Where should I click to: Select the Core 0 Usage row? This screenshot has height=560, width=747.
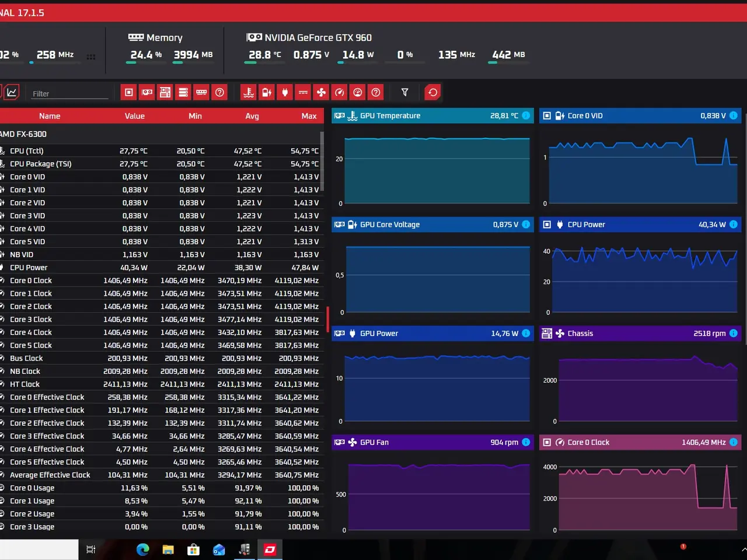(160, 488)
